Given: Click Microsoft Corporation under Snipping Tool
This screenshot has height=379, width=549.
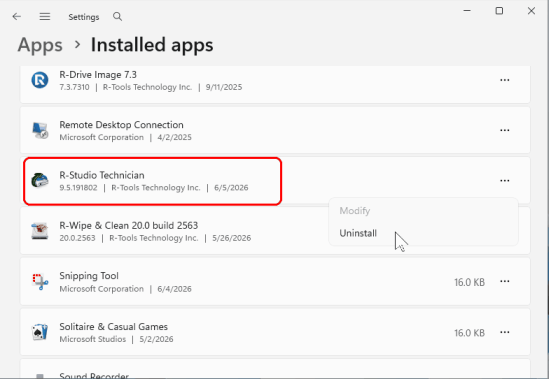Looking at the screenshot, I should [102, 289].
